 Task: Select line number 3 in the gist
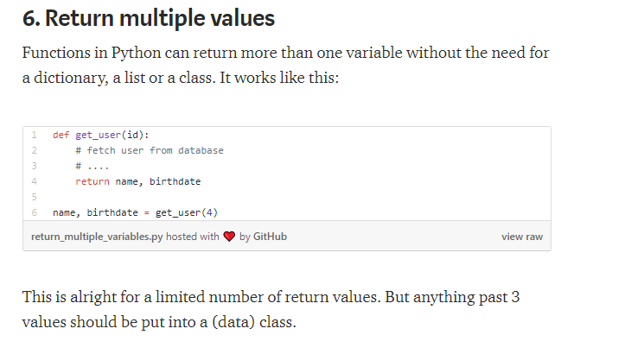(34, 166)
